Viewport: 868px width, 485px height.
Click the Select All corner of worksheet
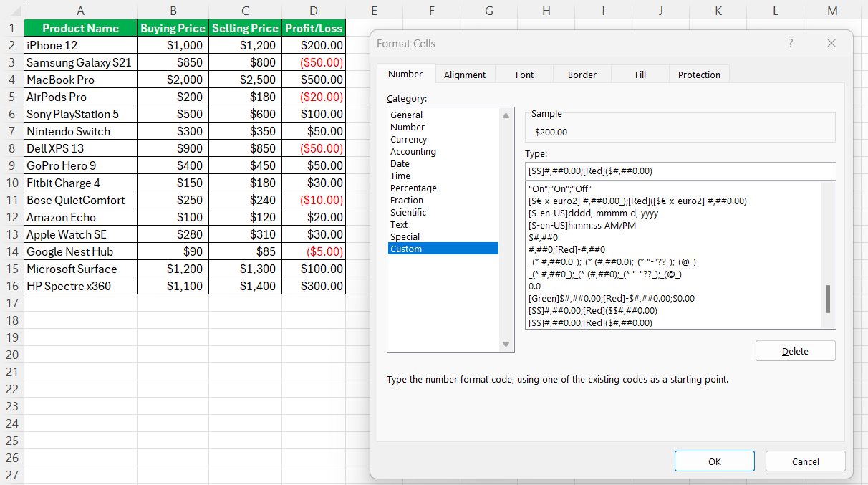(x=11, y=10)
